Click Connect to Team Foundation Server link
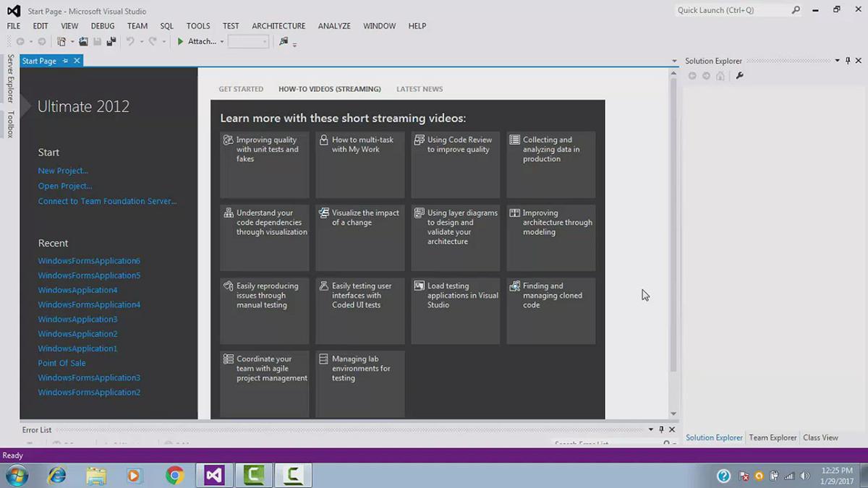The image size is (868, 488). tap(107, 201)
